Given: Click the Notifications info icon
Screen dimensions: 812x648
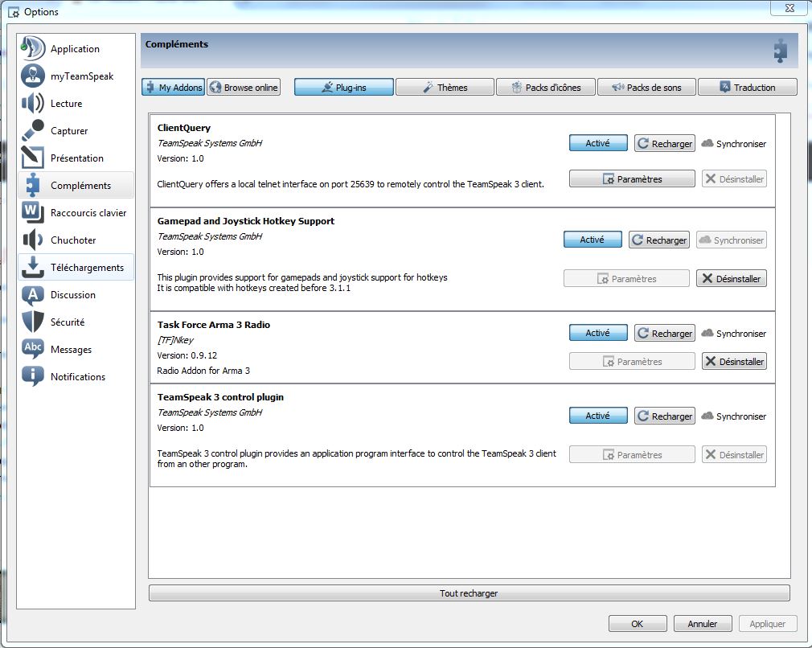Looking at the screenshot, I should pyautogui.click(x=33, y=377).
